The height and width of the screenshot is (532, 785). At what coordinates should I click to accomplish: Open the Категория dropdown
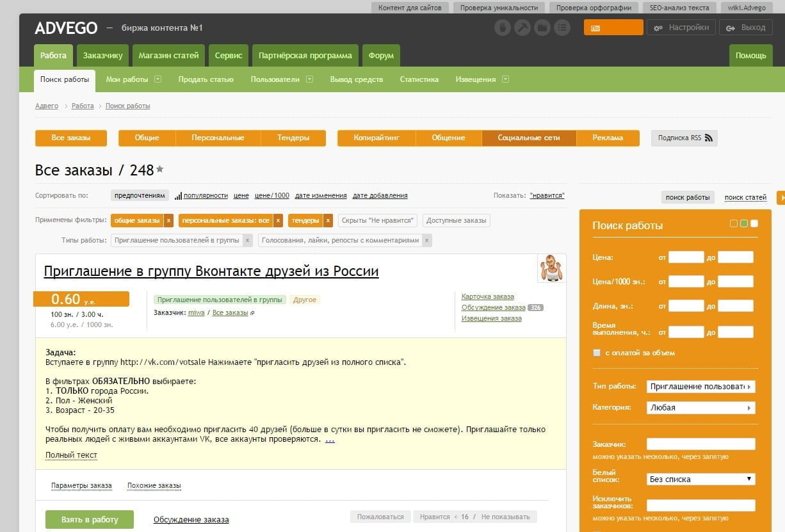click(700, 407)
